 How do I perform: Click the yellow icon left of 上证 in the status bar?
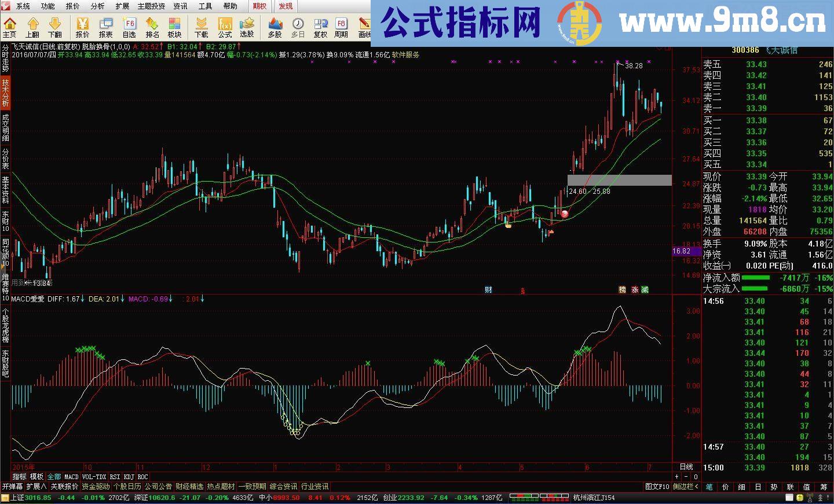(x=5, y=498)
